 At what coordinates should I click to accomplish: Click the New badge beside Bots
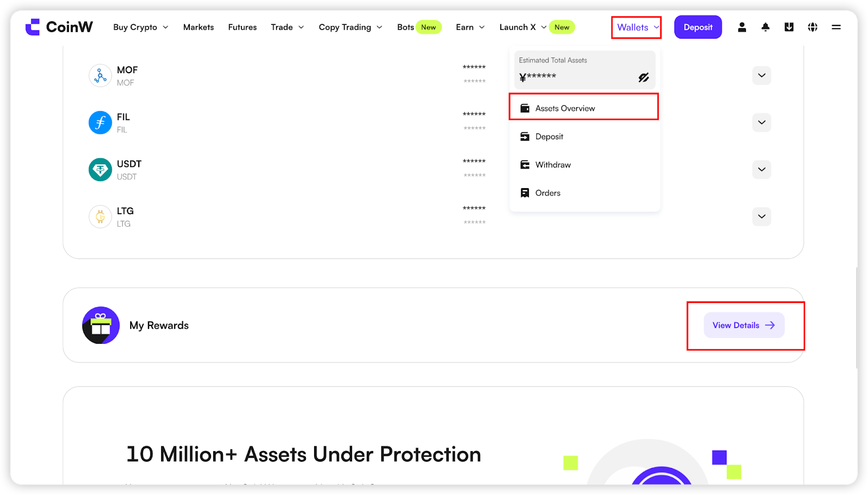point(429,27)
